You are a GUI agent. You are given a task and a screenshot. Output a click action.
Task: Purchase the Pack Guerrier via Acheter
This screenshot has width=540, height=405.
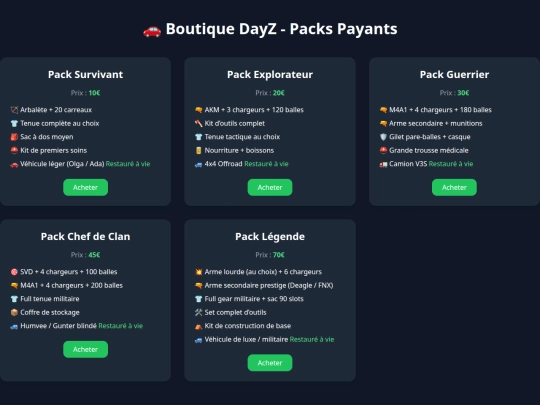tap(454, 187)
